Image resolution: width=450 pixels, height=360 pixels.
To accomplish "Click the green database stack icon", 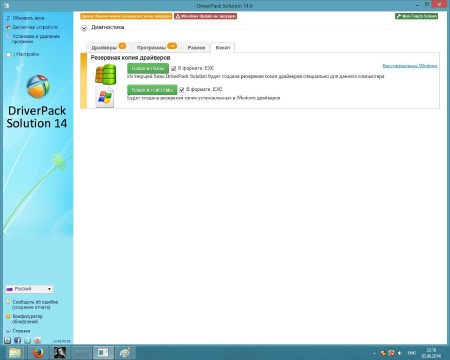I will point(106,74).
